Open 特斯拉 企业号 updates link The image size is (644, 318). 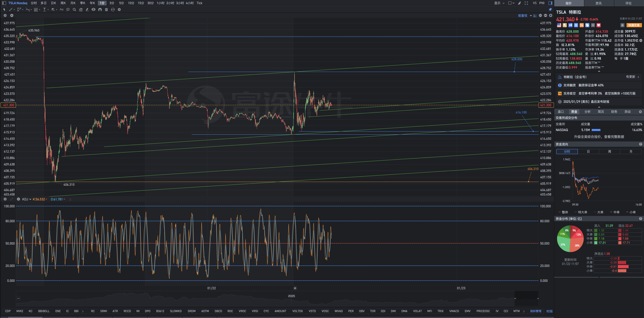click(599, 77)
